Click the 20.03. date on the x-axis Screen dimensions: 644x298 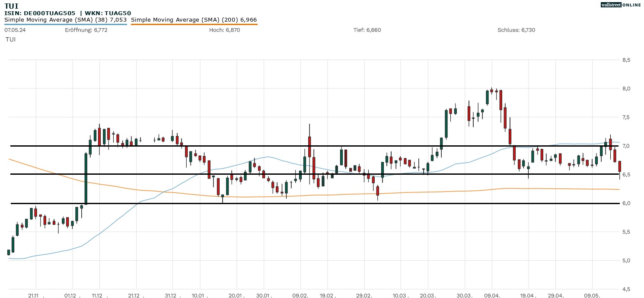[428, 295]
